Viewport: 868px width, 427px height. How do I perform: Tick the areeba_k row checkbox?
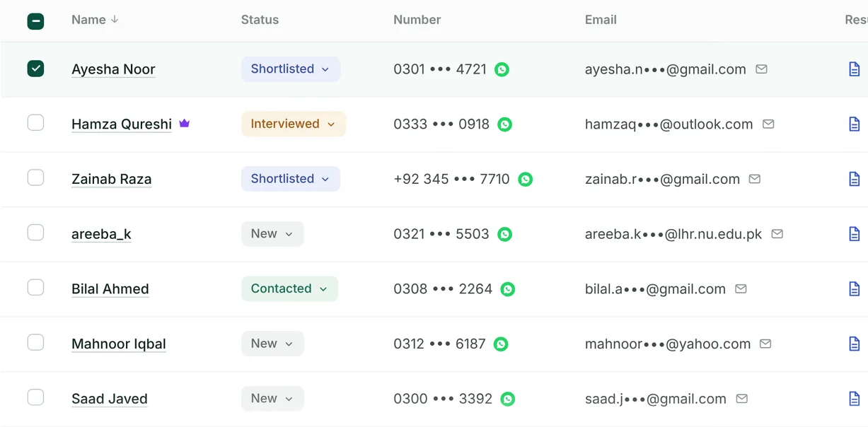(x=35, y=233)
